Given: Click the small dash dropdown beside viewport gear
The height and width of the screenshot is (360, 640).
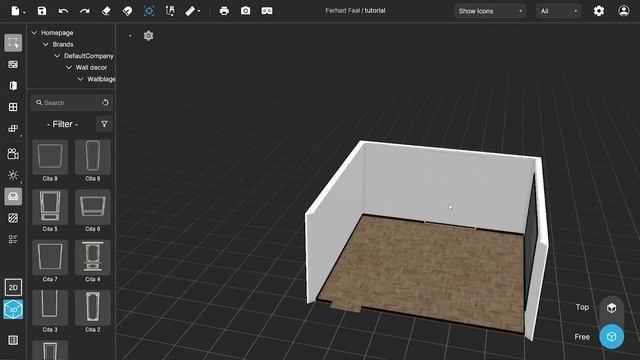Looking at the screenshot, I should pyautogui.click(x=130, y=36).
